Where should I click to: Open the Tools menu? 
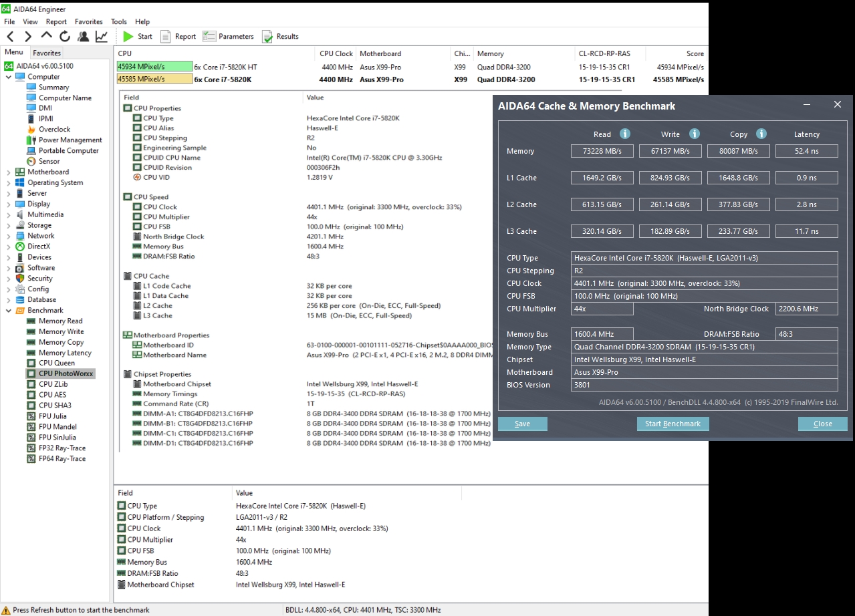(119, 21)
